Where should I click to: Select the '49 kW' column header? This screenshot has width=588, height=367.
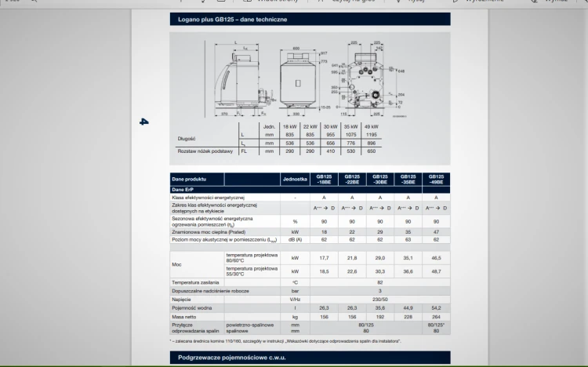tap(372, 127)
